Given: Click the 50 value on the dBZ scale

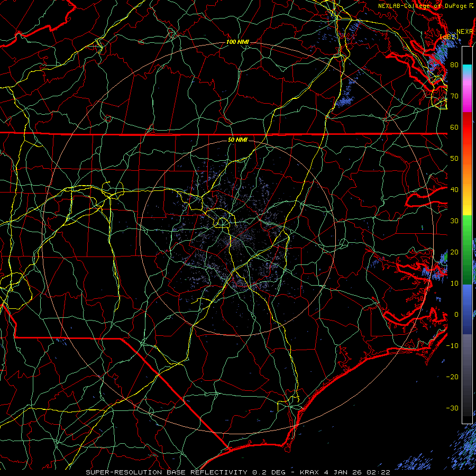Looking at the screenshot, I should [x=454, y=159].
